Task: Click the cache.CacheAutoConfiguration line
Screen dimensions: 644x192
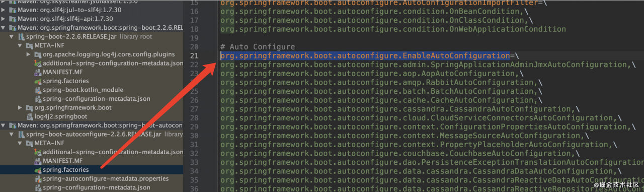Action: click(x=381, y=100)
